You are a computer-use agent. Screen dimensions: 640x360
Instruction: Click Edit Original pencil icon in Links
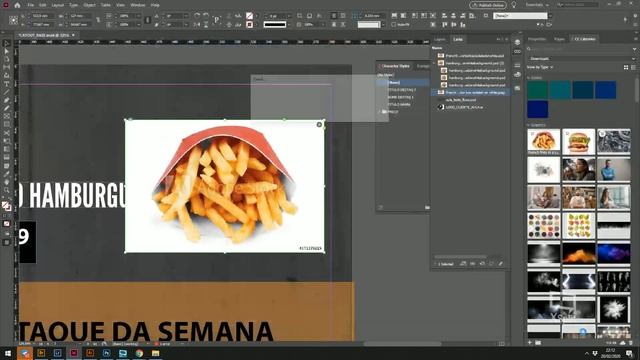pos(500,264)
